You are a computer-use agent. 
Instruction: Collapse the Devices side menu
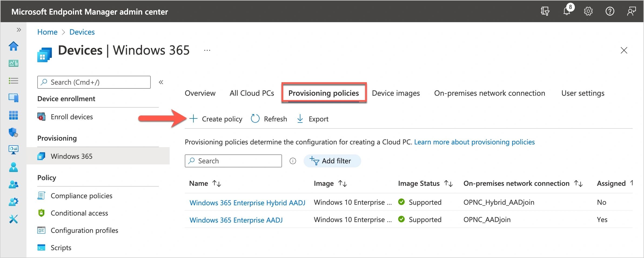(x=161, y=82)
